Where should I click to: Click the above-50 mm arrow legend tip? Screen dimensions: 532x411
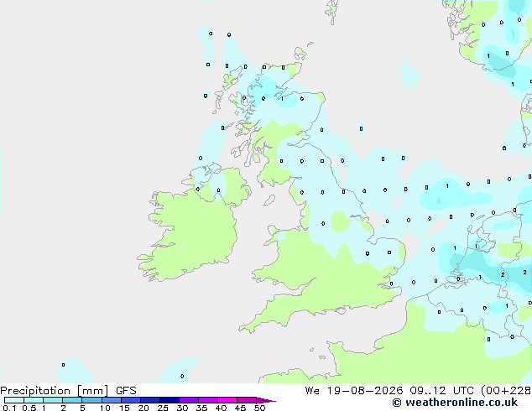pos(266,400)
